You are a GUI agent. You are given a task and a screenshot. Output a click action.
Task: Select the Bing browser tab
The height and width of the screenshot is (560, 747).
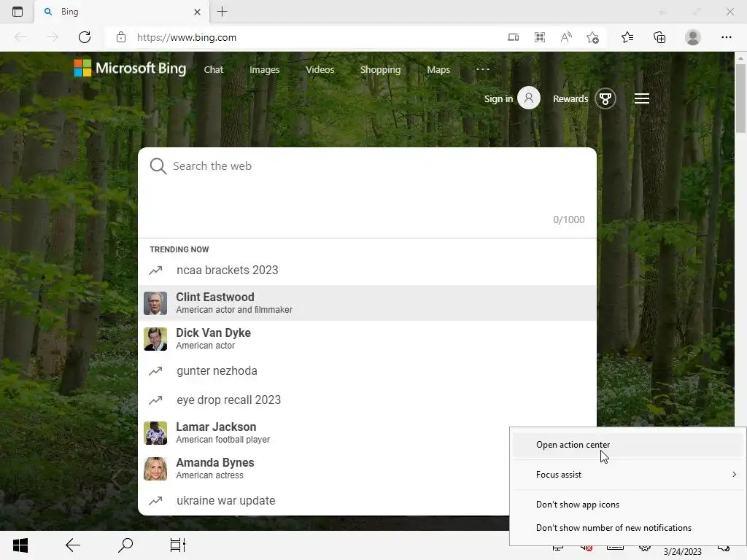[122, 12]
